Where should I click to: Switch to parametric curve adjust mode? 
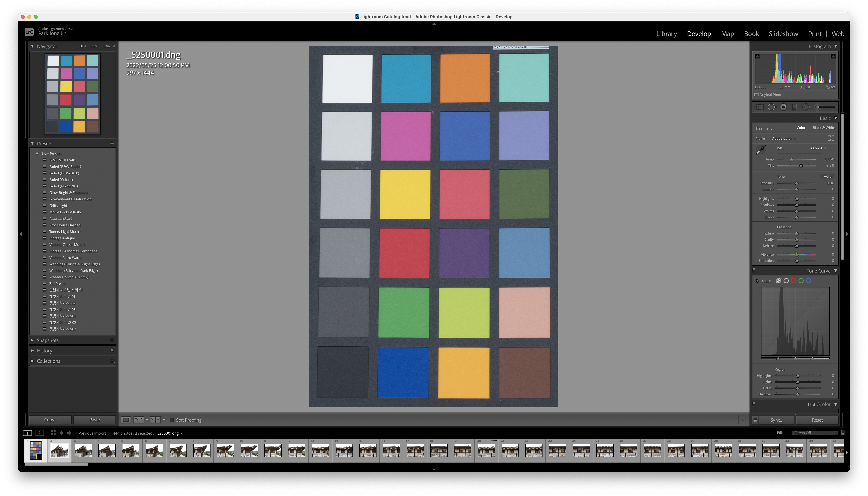pyautogui.click(x=778, y=281)
